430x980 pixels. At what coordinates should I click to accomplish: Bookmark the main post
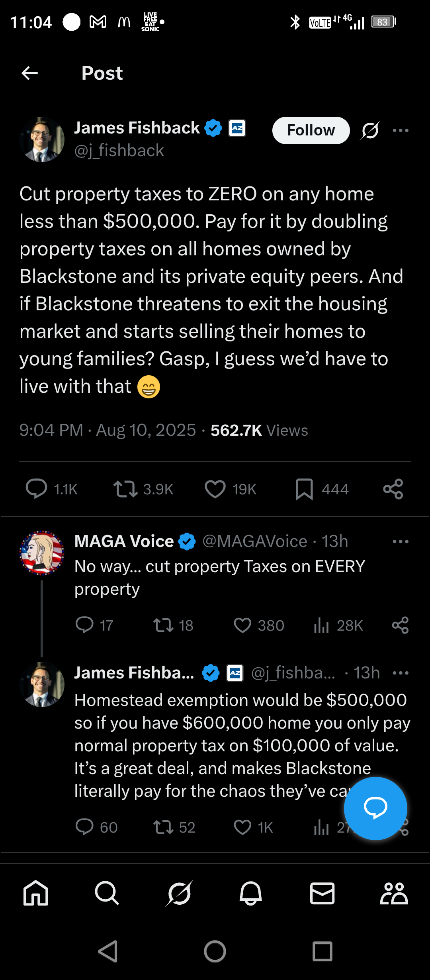click(x=304, y=489)
